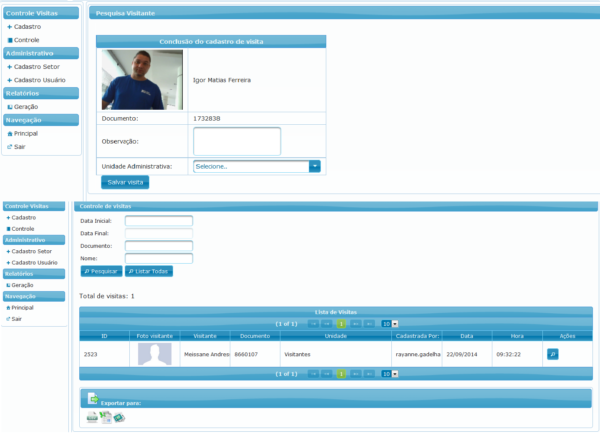Click the magnifier action icon for visit 2523
The image size is (600, 433).
[x=553, y=354]
